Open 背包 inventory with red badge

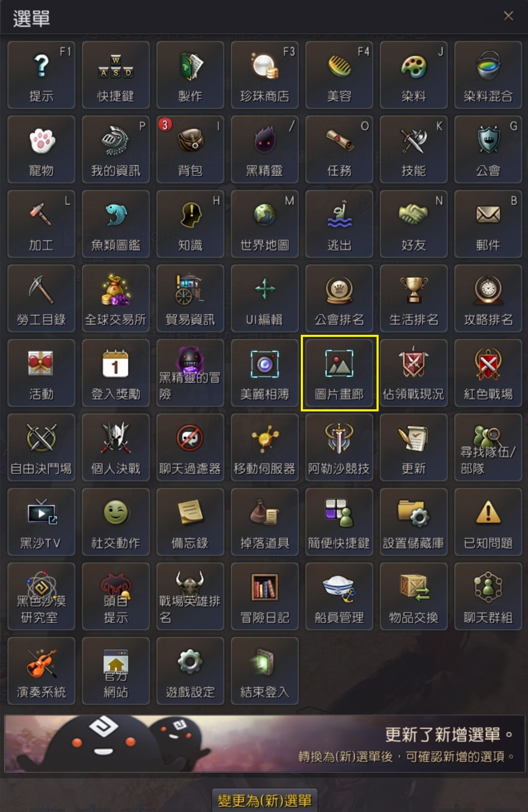pos(190,149)
